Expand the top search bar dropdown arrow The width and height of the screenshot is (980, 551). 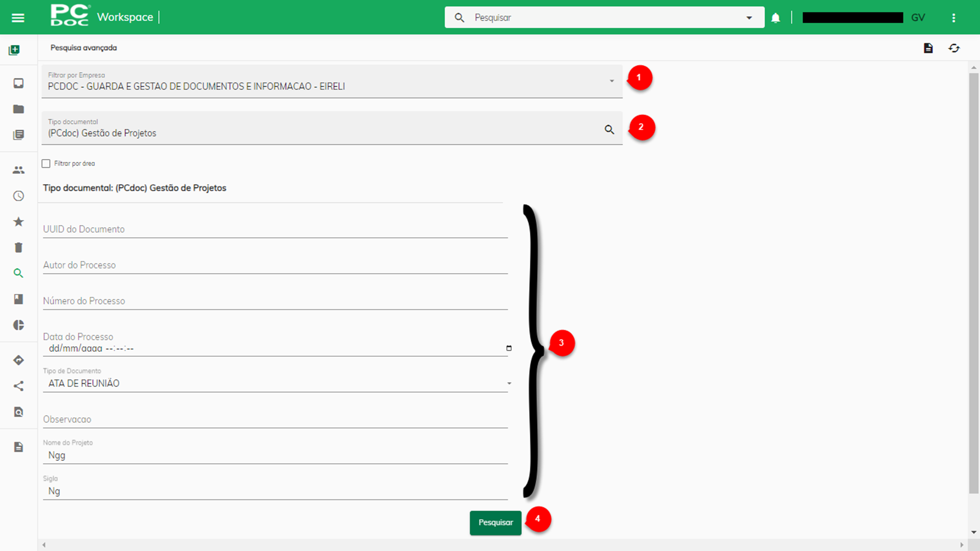pyautogui.click(x=749, y=17)
